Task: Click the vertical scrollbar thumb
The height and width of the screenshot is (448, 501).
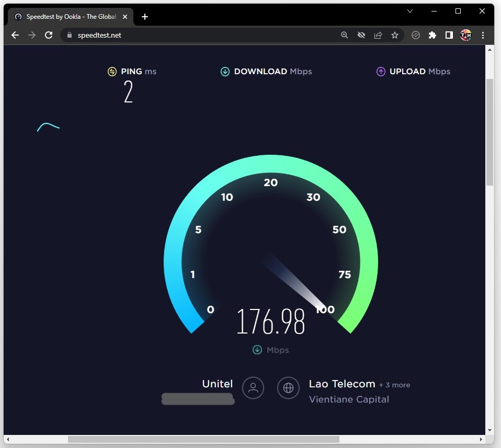Action: tap(489, 132)
